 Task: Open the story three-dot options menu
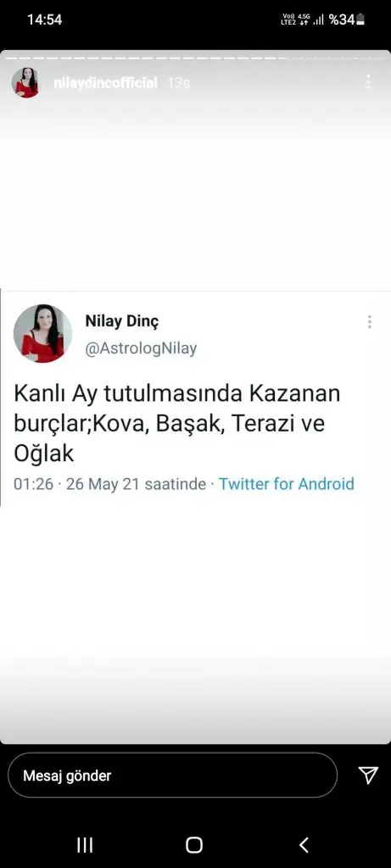tap(368, 82)
